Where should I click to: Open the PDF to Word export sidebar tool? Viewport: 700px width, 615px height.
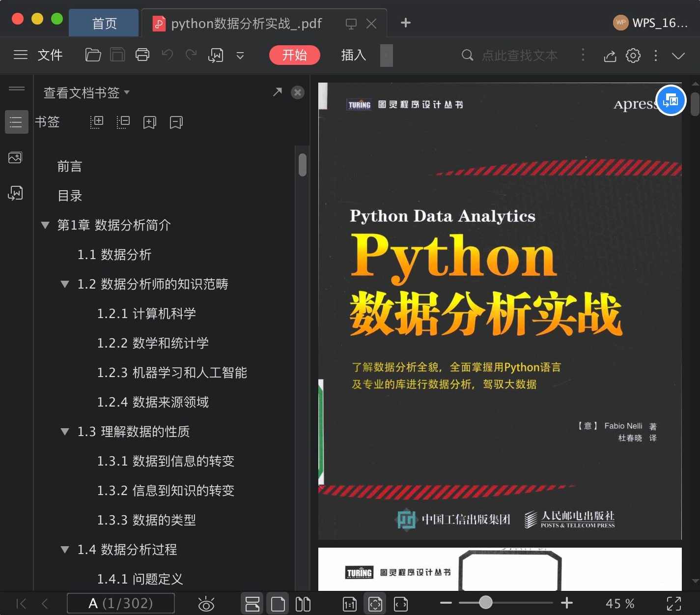16,193
